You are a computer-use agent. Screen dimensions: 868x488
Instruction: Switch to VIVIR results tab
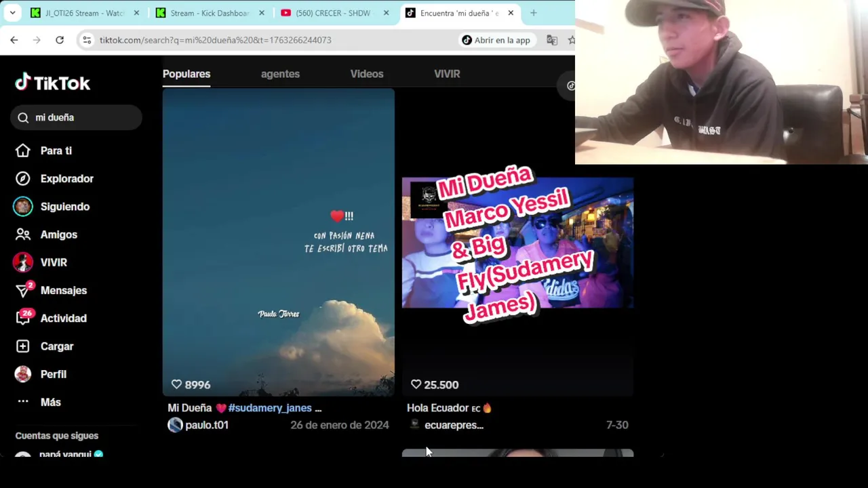tap(447, 74)
